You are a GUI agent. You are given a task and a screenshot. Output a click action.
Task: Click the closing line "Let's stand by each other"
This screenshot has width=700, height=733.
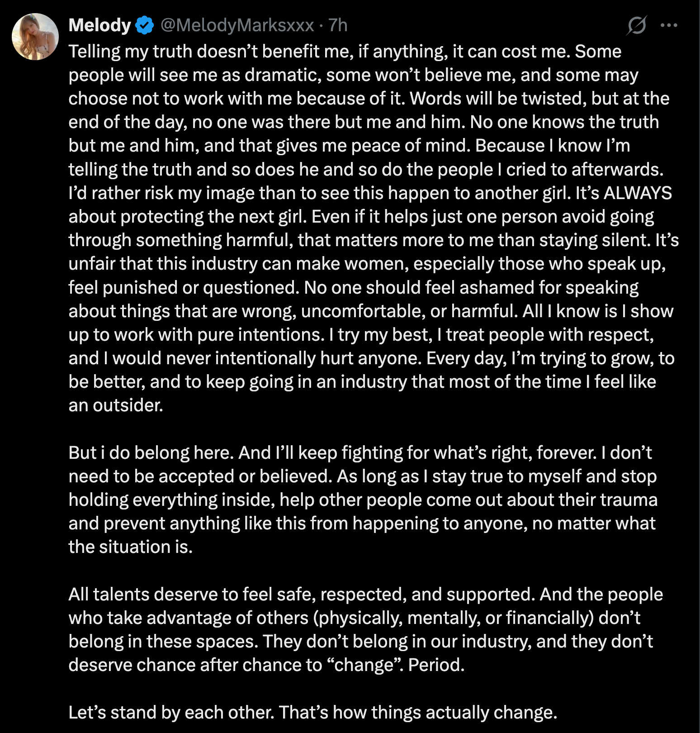pyautogui.click(x=312, y=712)
